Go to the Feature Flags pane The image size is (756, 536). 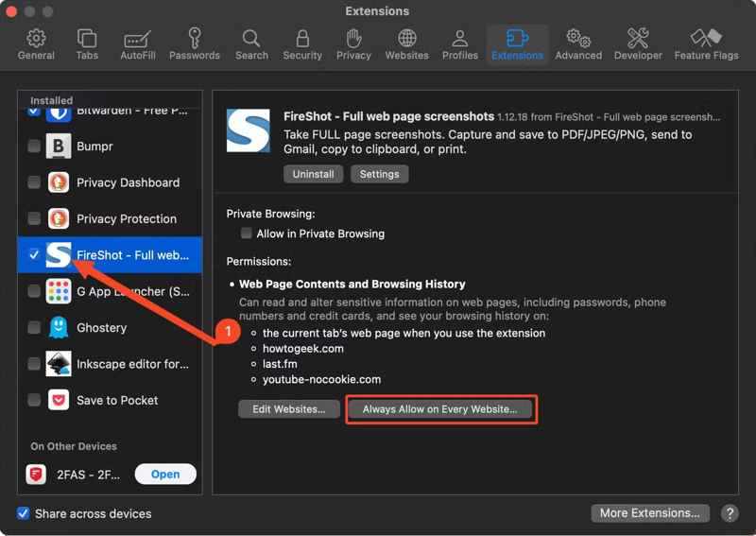coord(706,43)
